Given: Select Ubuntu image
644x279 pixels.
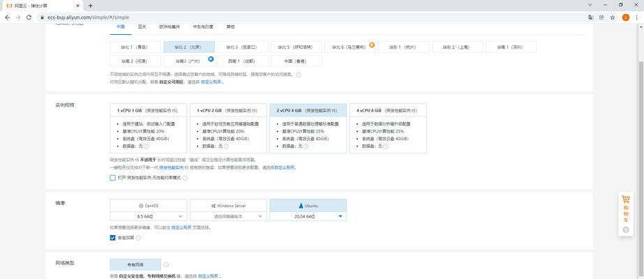Looking at the screenshot, I should click(308, 206).
